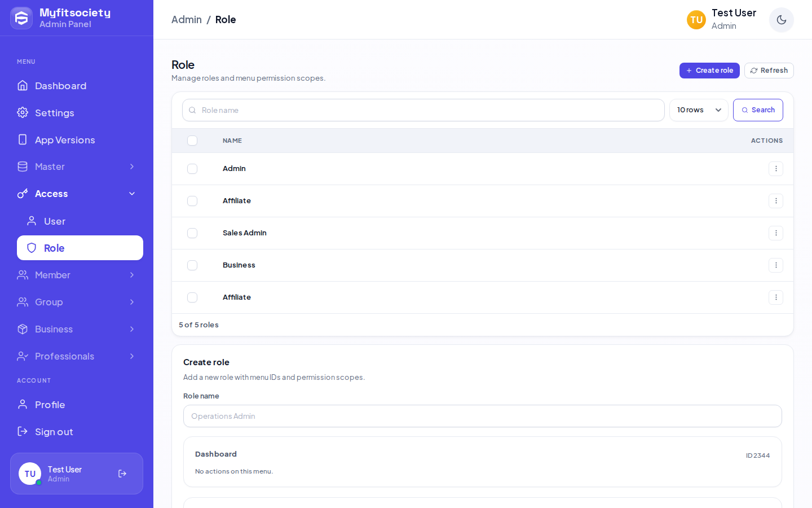Open Settings via the gear icon
Image resolution: width=812 pixels, height=508 pixels.
[23, 112]
